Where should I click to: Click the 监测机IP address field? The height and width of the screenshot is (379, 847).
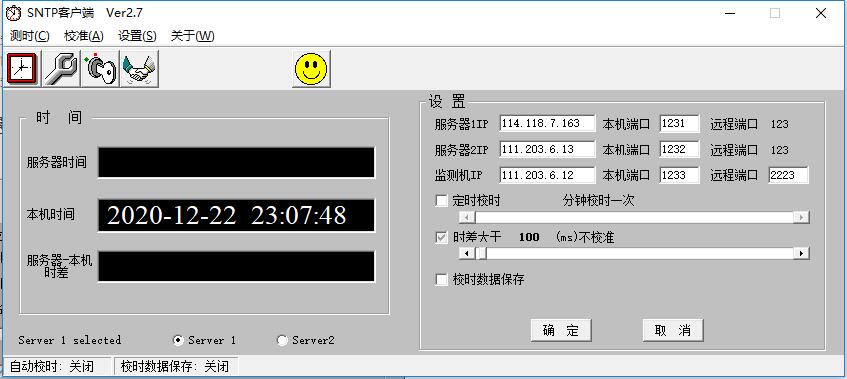point(547,175)
